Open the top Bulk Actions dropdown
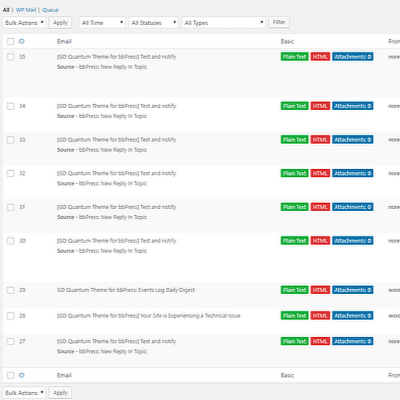Viewport: 400px width, 400px height. coord(24,23)
